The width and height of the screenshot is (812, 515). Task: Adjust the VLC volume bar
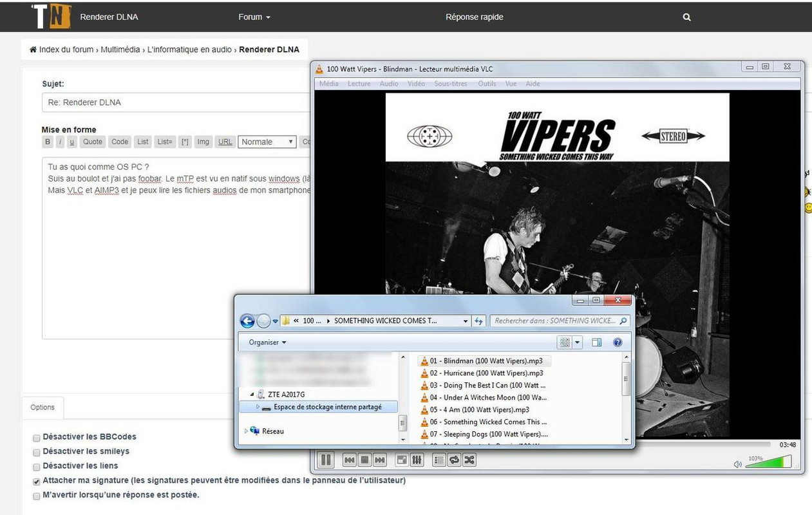pyautogui.click(x=769, y=462)
